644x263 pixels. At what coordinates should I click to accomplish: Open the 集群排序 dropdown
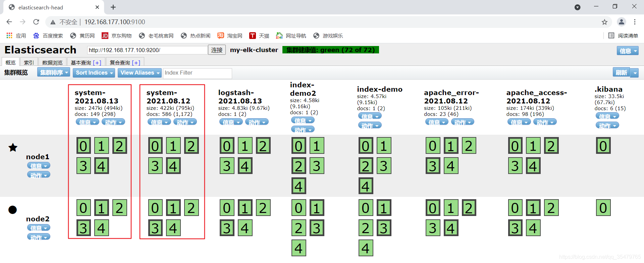(54, 73)
